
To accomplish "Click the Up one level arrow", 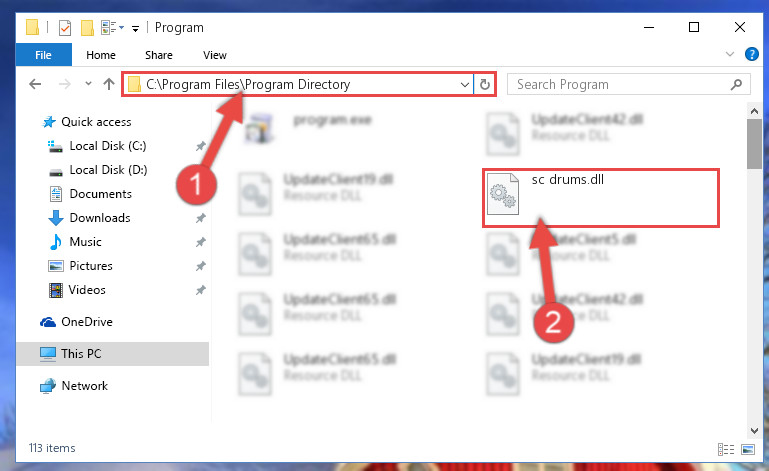I will [109, 84].
